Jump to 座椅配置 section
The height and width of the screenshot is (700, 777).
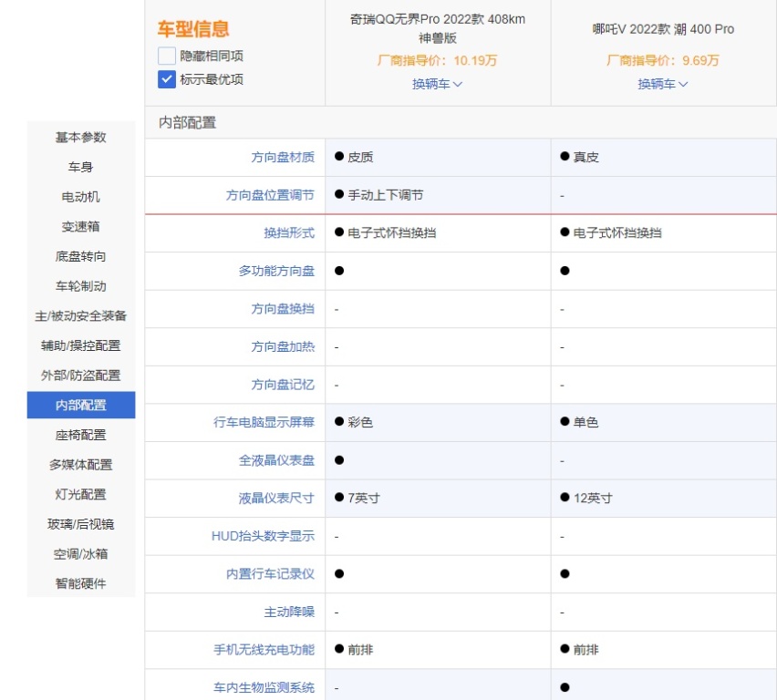[x=81, y=435]
